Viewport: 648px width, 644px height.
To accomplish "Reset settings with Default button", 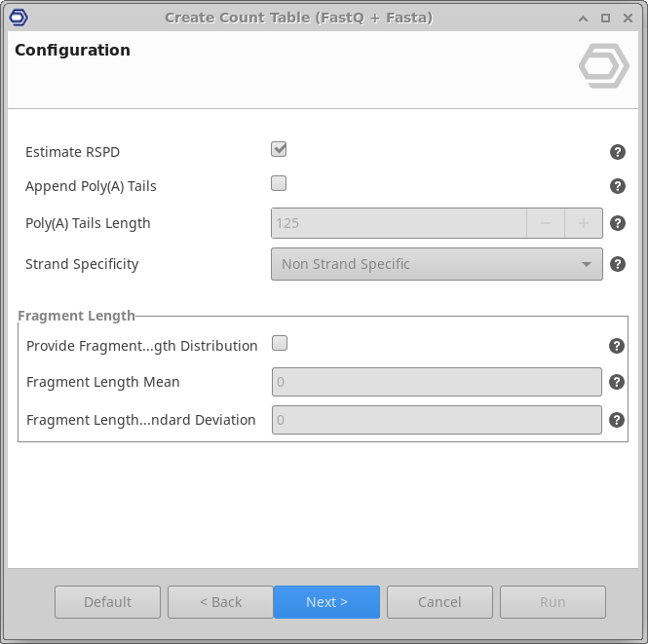I will [107, 602].
